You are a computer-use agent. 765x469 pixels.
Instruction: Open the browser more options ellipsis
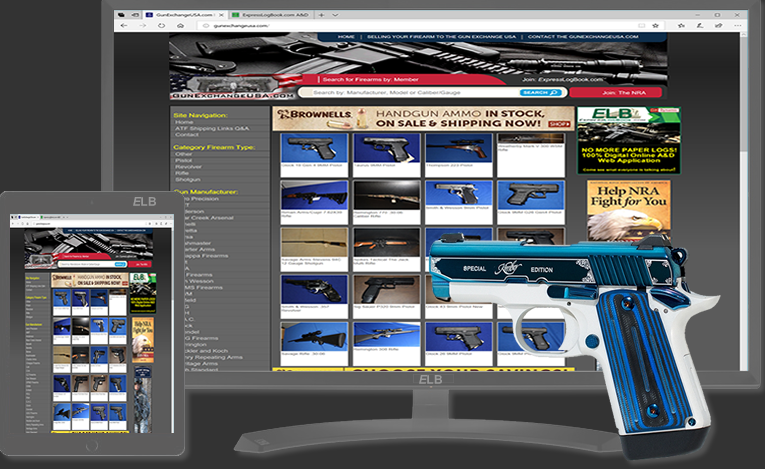pos(737,25)
